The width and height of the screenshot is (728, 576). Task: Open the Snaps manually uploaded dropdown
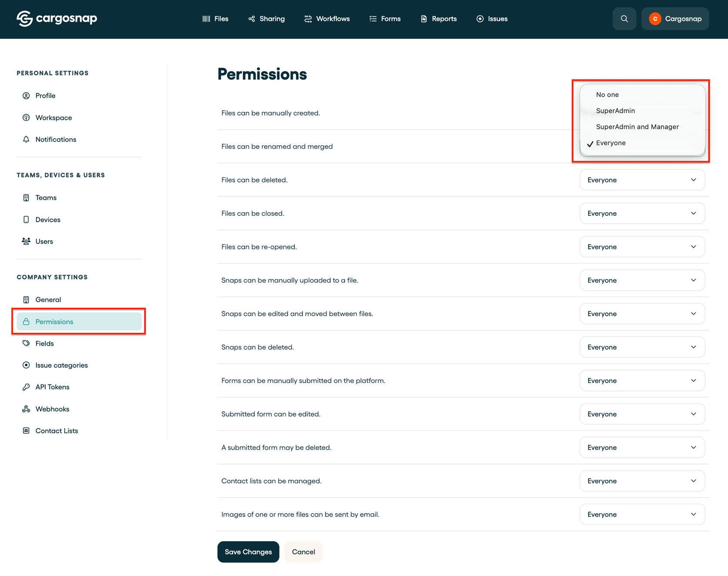click(642, 280)
